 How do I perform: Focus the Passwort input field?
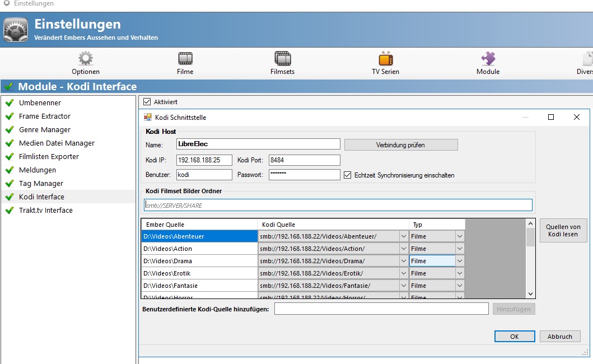[x=305, y=175]
